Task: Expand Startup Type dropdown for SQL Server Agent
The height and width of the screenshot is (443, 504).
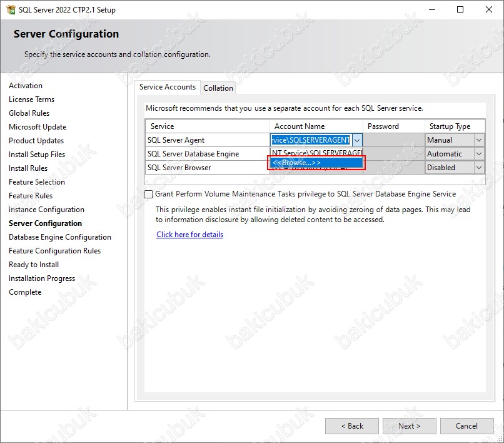Action: (x=478, y=140)
